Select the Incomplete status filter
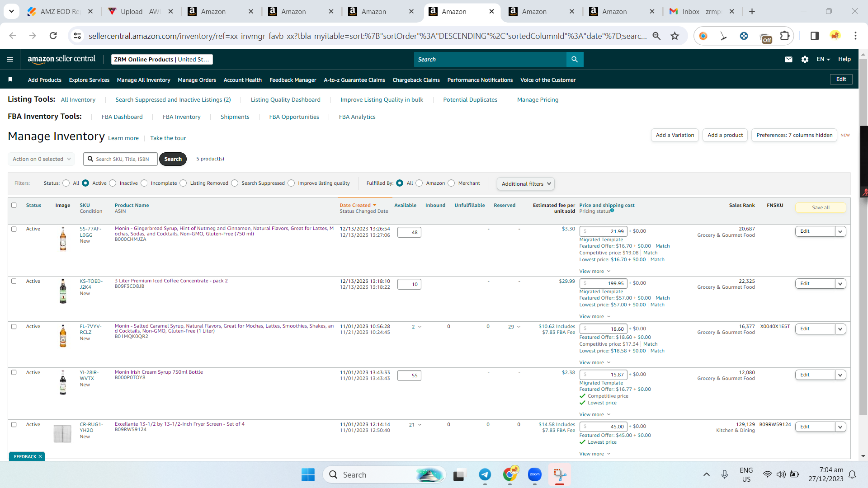The height and width of the screenshot is (488, 868). [x=144, y=183]
